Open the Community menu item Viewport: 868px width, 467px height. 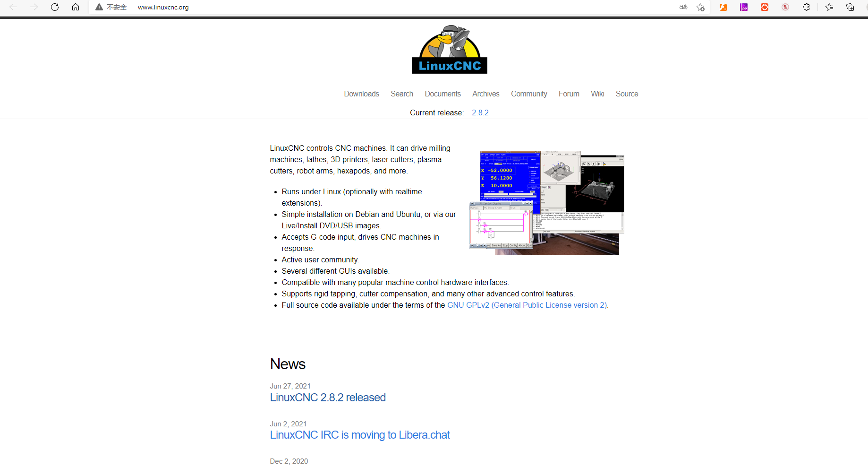[529, 94]
